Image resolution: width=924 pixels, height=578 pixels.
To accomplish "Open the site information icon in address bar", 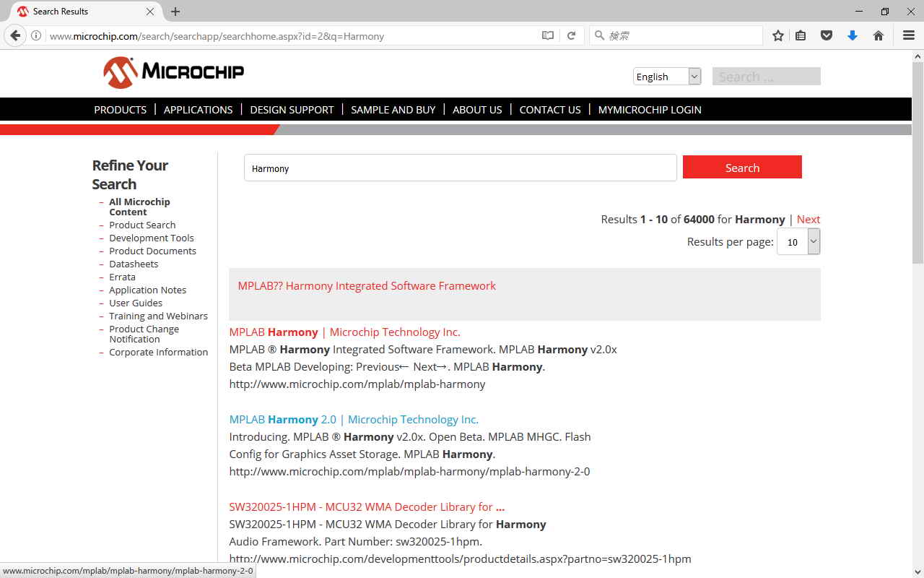I will pyautogui.click(x=36, y=35).
